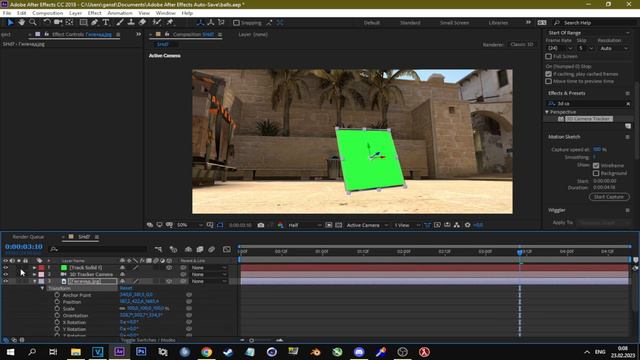The image size is (640, 360).
Task: Select the Pan Behind anchor point tool
Action: 69,22
